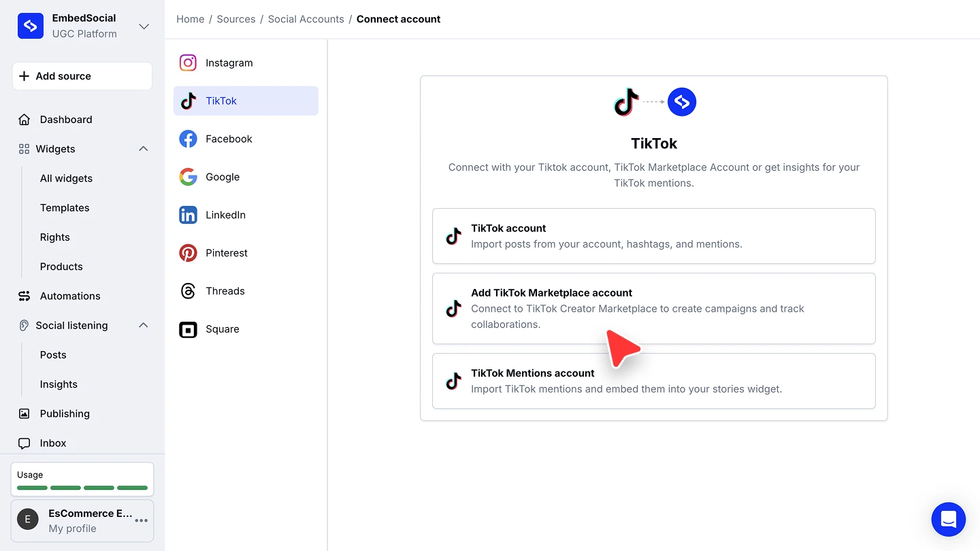980x551 pixels.
Task: Click the 'Connect account' breadcrumb text
Action: click(x=398, y=19)
